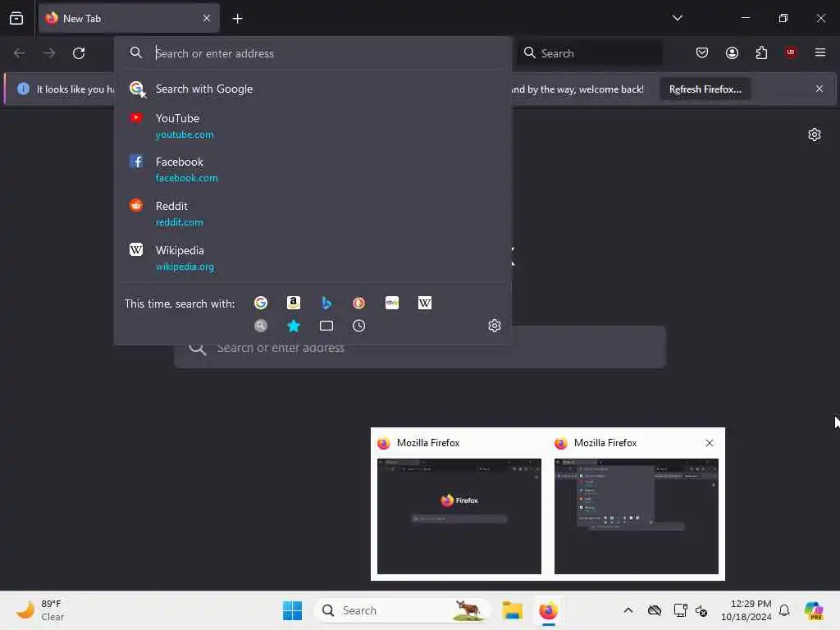Reload the current page
Screen dimensions: 840x630
coord(79,53)
